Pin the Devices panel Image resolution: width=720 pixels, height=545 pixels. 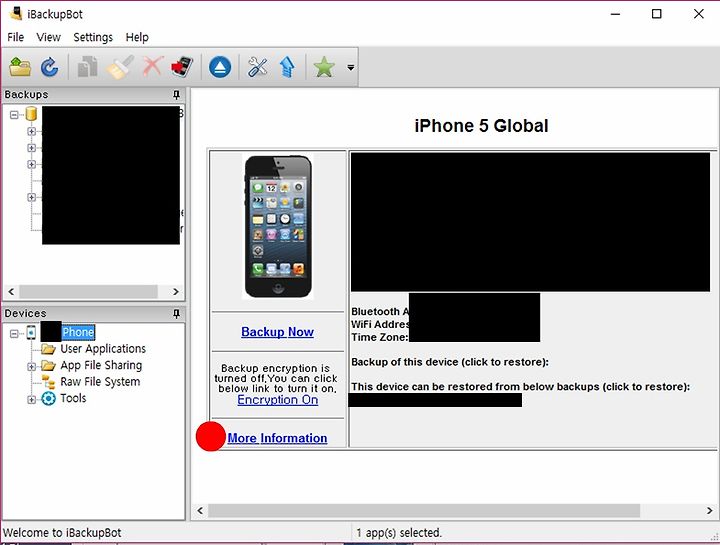tap(176, 314)
